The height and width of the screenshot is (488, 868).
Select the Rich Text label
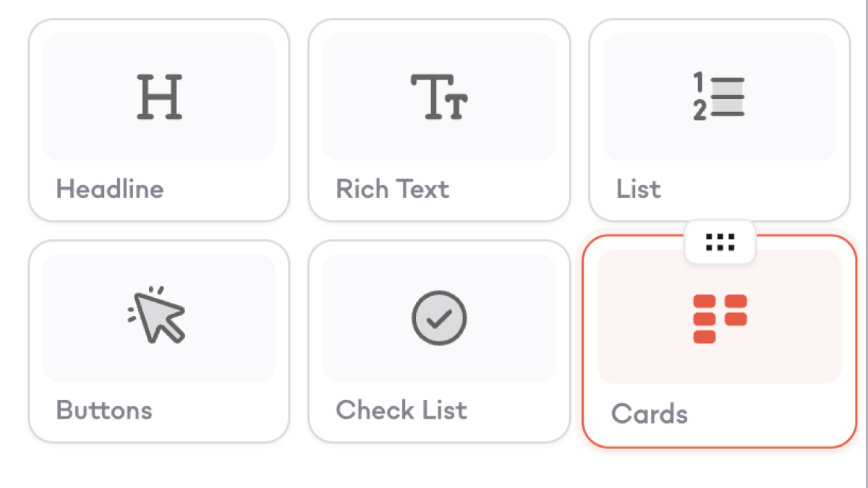[392, 189]
